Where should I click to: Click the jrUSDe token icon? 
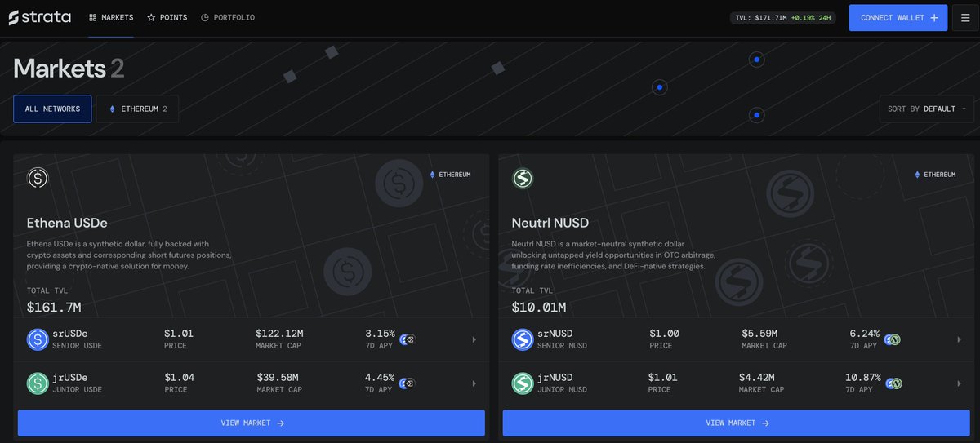(x=38, y=383)
